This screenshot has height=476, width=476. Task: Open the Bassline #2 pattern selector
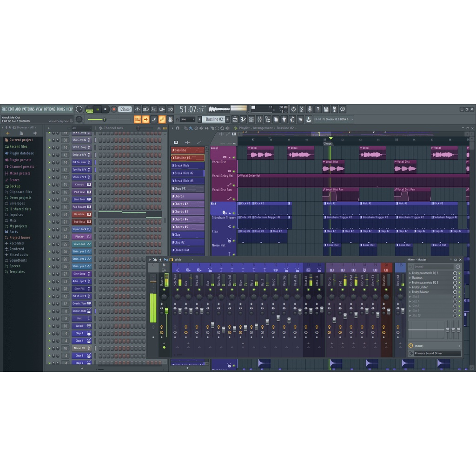coord(215,119)
